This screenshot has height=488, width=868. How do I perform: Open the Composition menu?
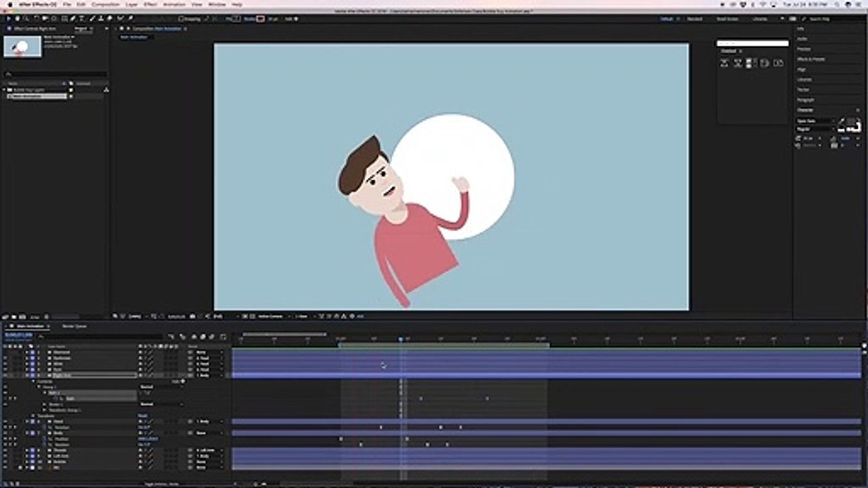click(x=105, y=4)
